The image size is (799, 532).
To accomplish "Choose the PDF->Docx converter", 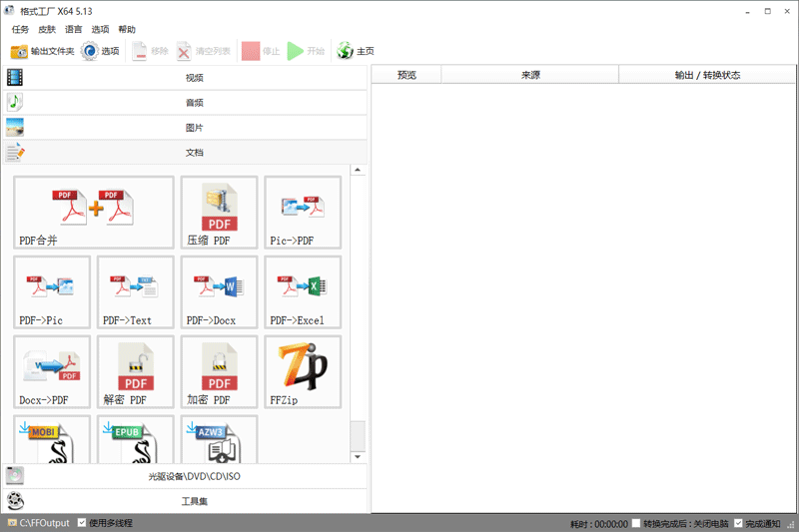I will (219, 292).
